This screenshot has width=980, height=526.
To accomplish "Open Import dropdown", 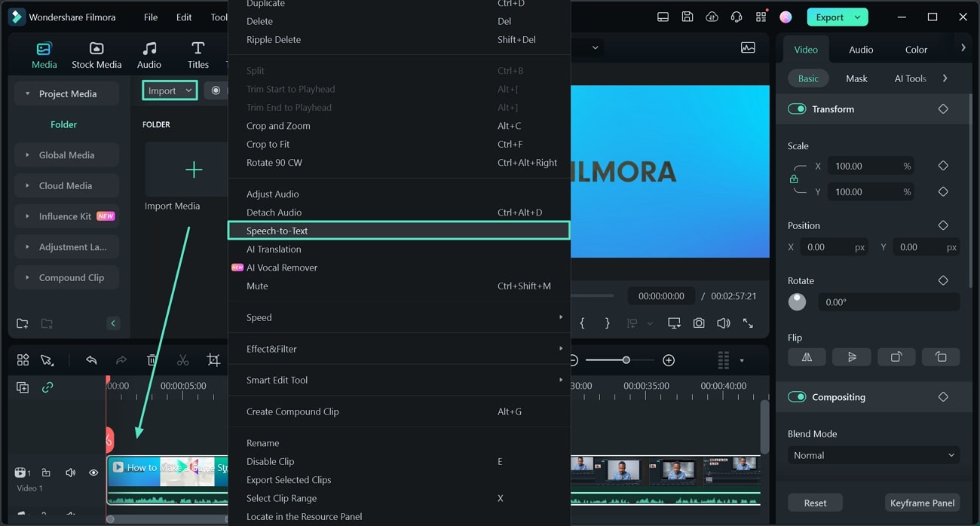I will click(x=170, y=90).
